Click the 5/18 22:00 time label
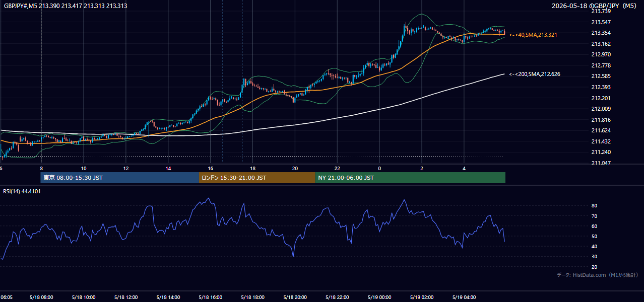Image resolution: width=644 pixels, height=302 pixels. coord(337,297)
